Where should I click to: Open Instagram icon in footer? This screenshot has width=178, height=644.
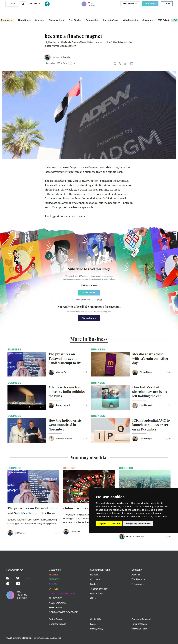point(8,583)
